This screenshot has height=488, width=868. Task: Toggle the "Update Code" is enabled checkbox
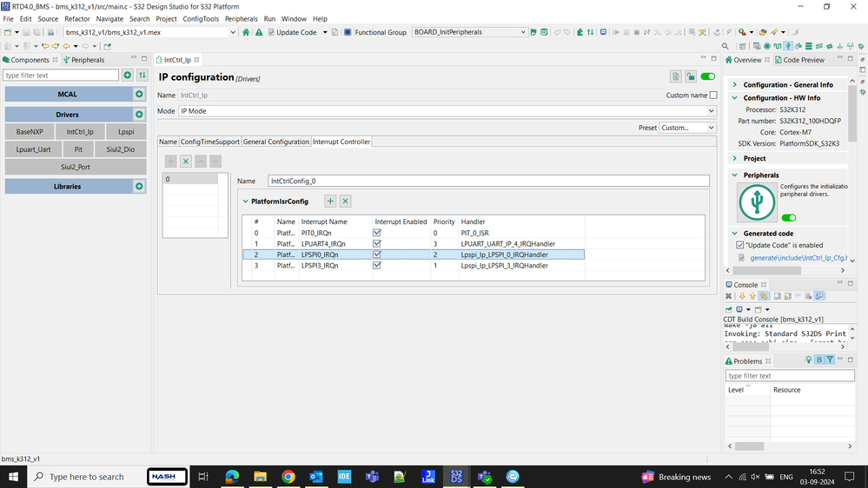click(740, 245)
